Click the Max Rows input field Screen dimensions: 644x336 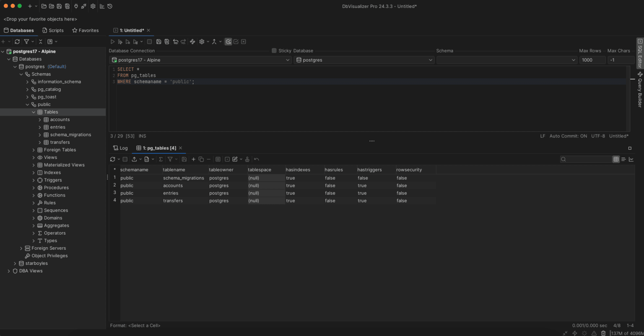[x=592, y=60]
